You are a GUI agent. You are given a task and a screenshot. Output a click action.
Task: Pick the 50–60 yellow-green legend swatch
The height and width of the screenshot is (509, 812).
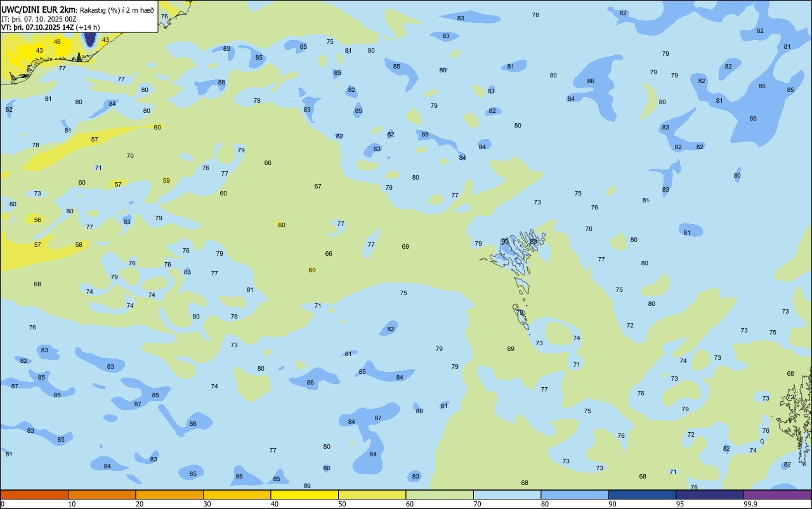(x=372, y=494)
